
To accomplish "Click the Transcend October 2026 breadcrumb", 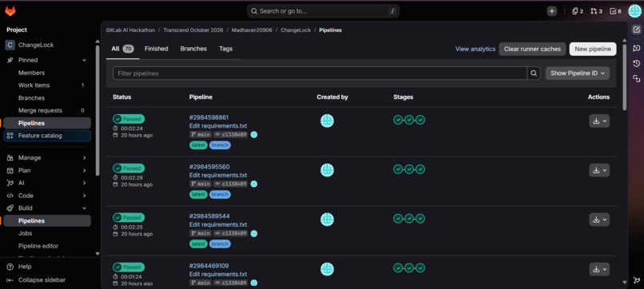I will click(x=193, y=30).
